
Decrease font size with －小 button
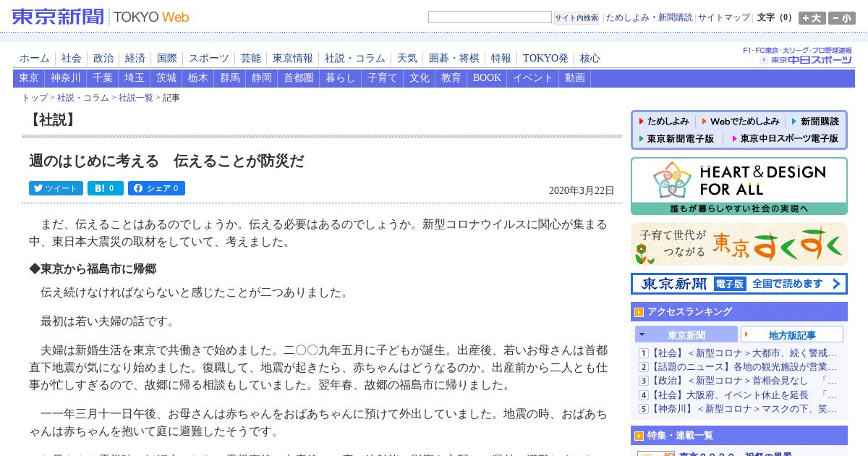pyautogui.click(x=842, y=18)
